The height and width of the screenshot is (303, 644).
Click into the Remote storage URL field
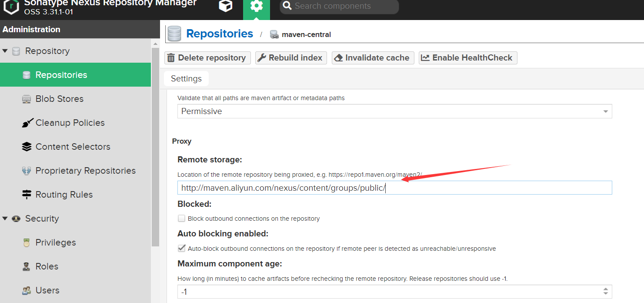(x=394, y=188)
